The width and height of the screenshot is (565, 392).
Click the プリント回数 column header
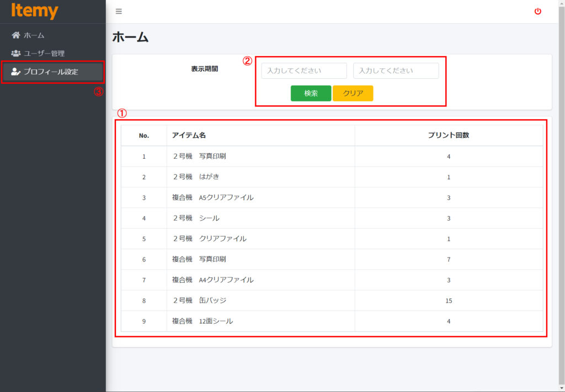coord(448,135)
